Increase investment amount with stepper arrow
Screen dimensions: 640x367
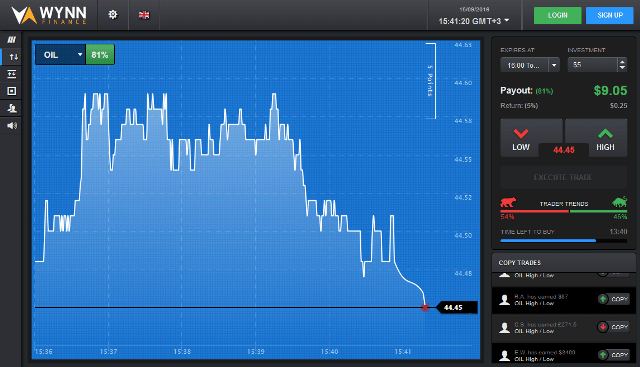pyautogui.click(x=622, y=62)
